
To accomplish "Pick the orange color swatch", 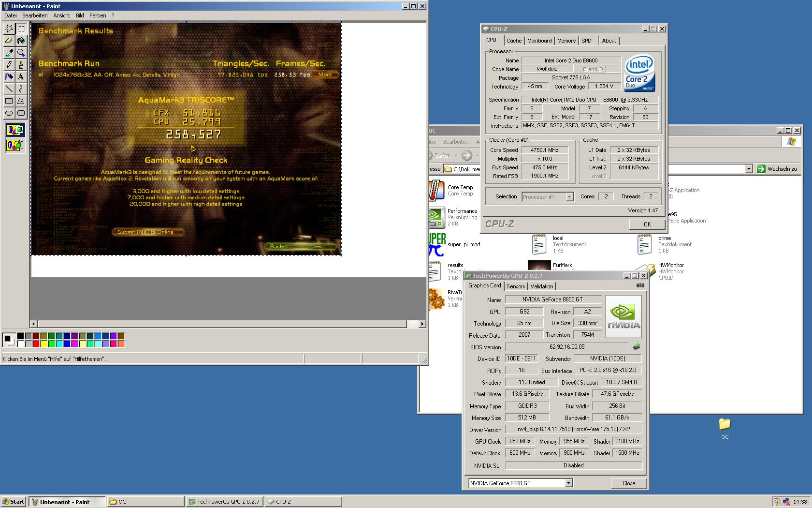I will coord(121,344).
